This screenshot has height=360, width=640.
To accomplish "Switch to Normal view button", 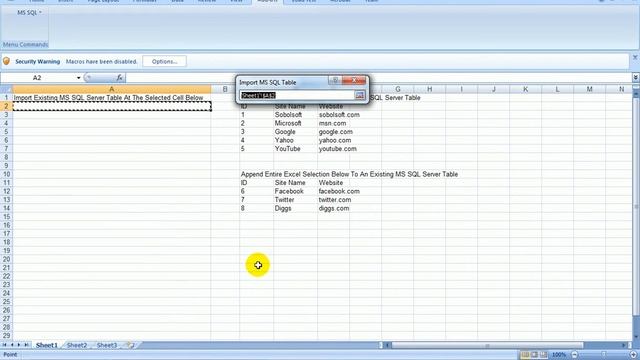I will pos(525,354).
